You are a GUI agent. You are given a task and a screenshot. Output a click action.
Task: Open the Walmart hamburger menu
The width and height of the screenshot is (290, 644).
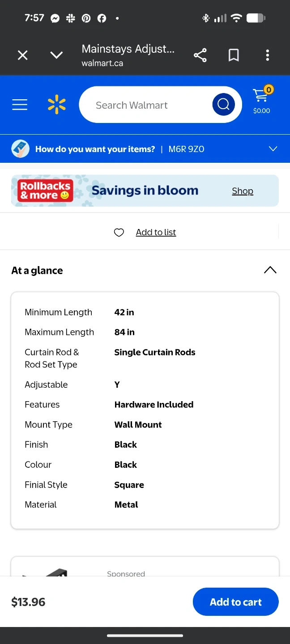tap(20, 105)
